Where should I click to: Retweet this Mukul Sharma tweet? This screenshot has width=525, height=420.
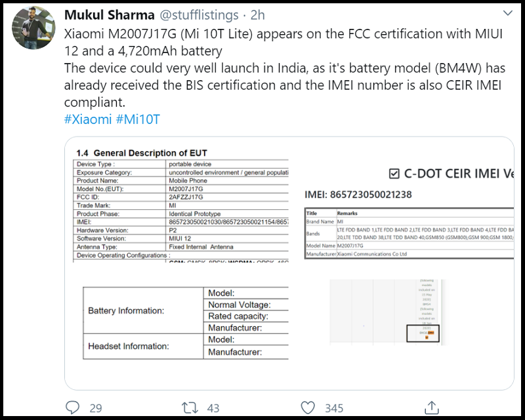pos(190,408)
